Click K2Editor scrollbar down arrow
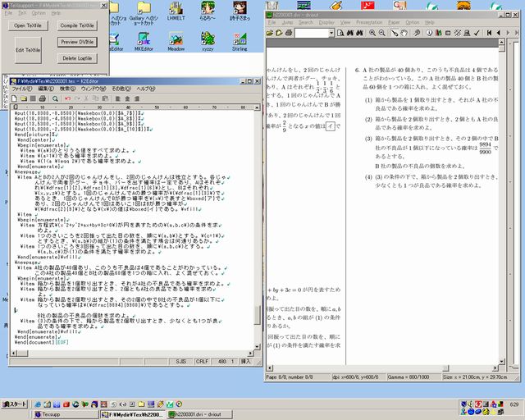525x420 pixels. (x=257, y=346)
